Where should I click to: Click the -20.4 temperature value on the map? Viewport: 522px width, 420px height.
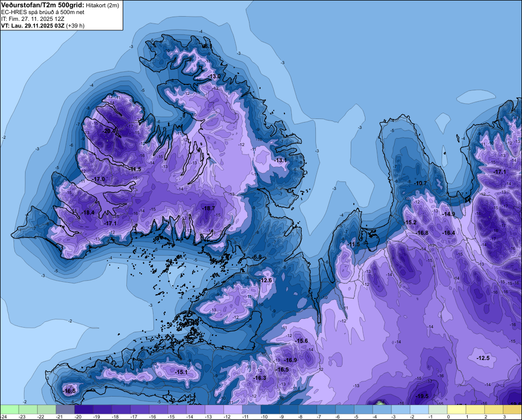tap(109, 131)
